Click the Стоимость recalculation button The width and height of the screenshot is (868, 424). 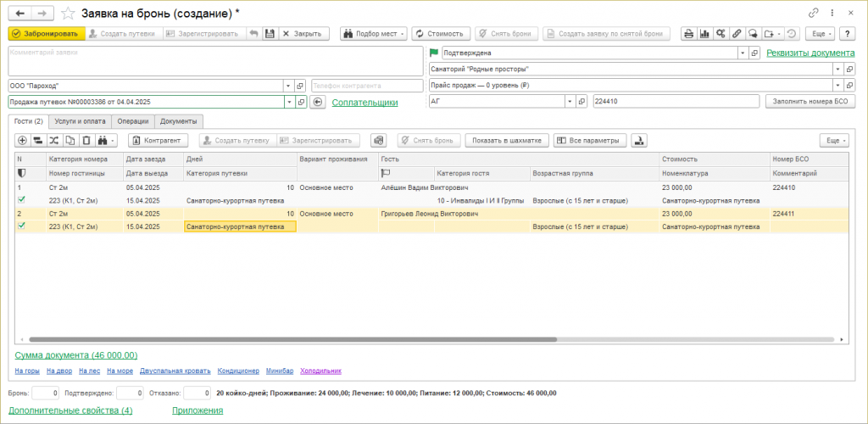(x=441, y=33)
